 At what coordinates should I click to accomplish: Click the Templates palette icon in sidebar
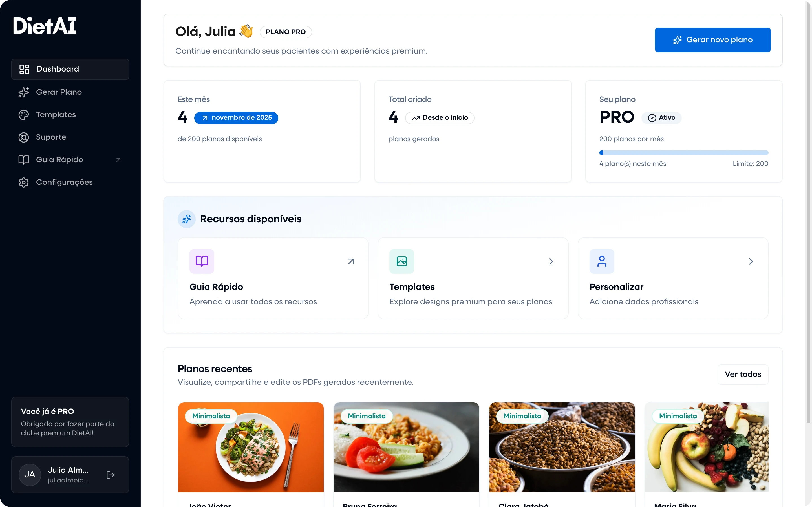pos(23,115)
